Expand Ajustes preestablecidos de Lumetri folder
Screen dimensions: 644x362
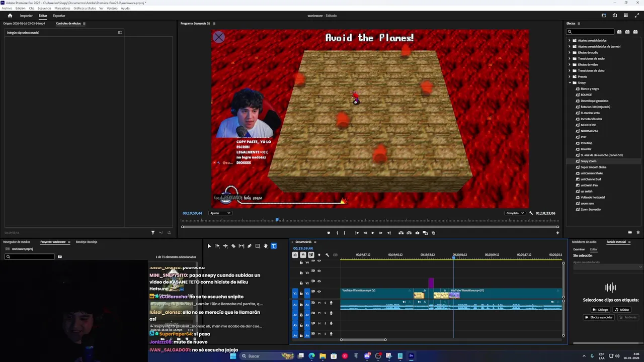click(570, 46)
